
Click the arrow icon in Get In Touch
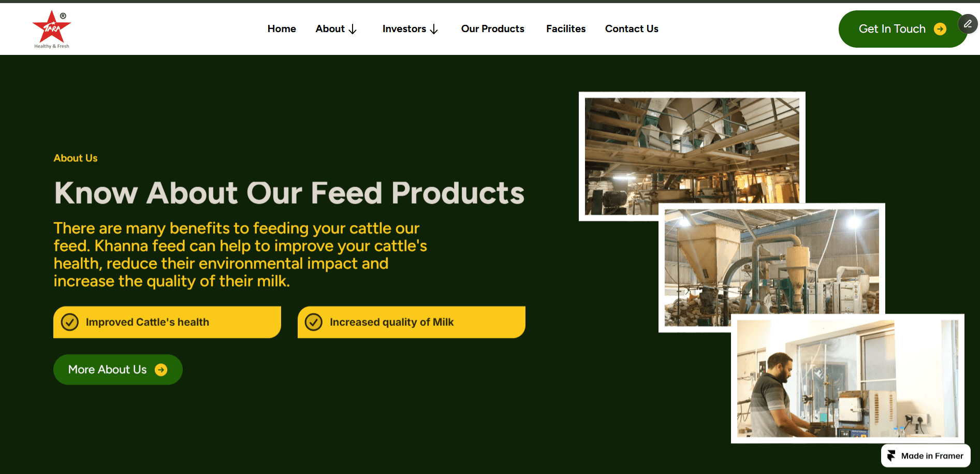[940, 29]
